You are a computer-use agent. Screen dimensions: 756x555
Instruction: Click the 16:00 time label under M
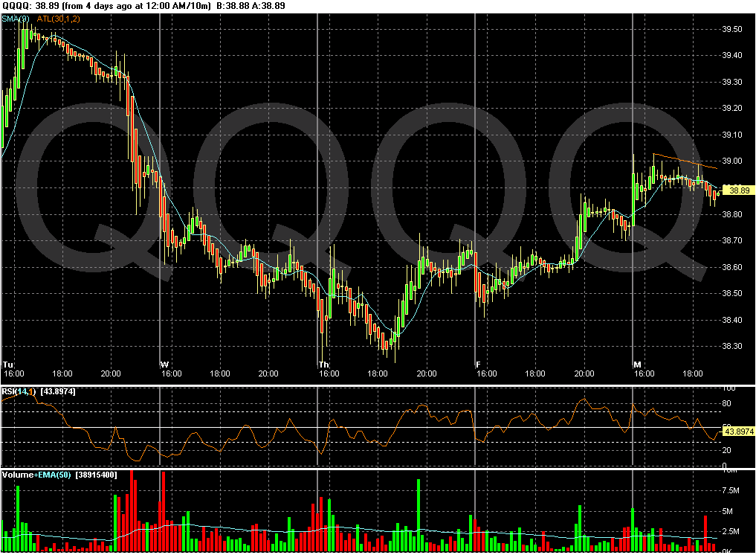(x=644, y=373)
